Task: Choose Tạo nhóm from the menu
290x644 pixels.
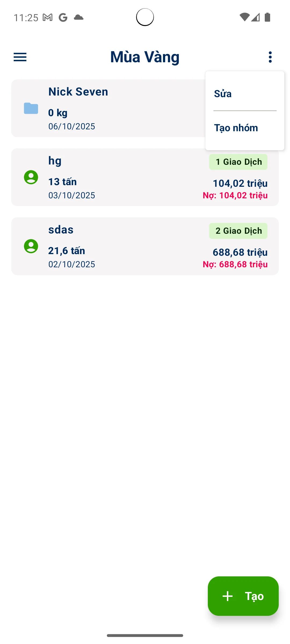Action: pyautogui.click(x=236, y=128)
